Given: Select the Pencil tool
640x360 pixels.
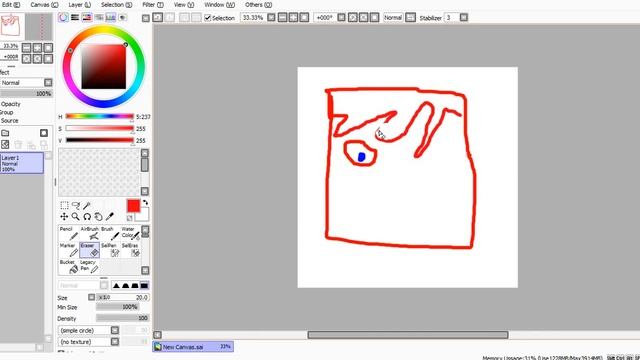Looking at the screenshot, I should point(69,233).
